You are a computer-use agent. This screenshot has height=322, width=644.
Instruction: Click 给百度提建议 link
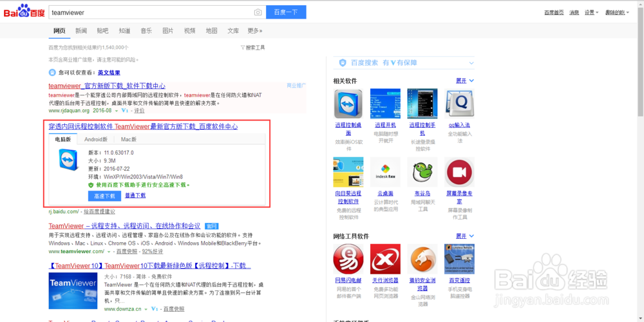99,211
